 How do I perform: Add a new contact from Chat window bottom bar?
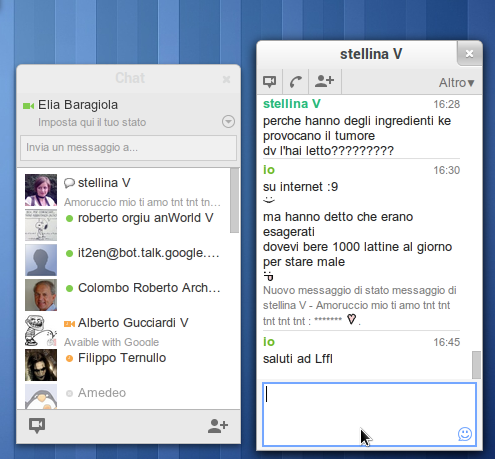tap(218, 426)
